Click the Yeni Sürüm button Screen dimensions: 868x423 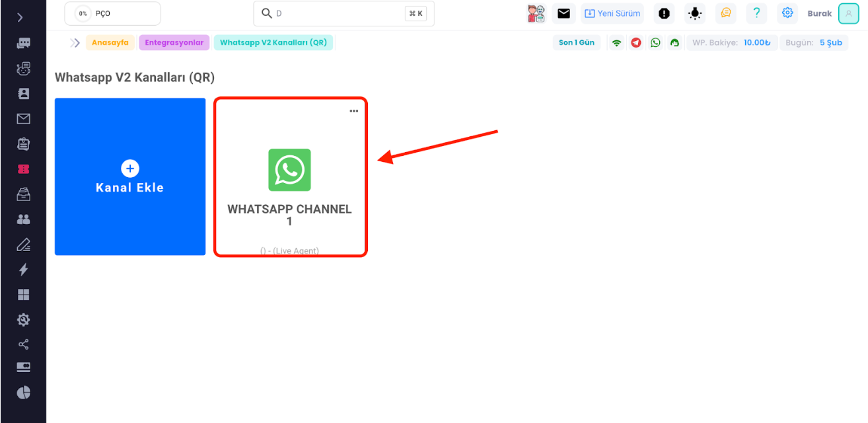pyautogui.click(x=612, y=13)
